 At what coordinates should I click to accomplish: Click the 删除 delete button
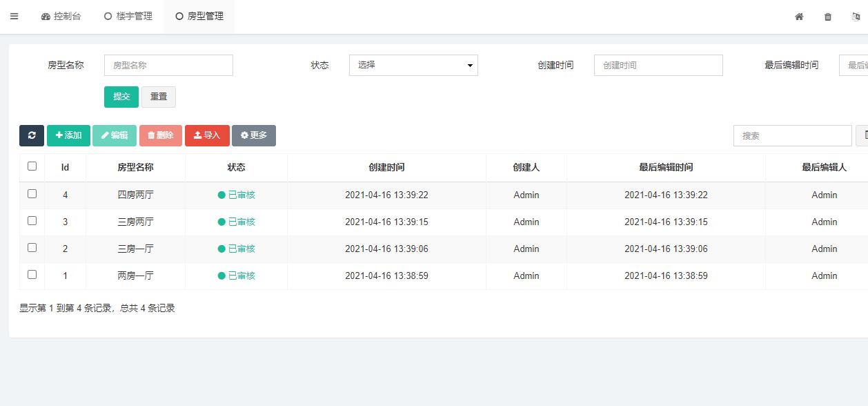click(x=161, y=135)
